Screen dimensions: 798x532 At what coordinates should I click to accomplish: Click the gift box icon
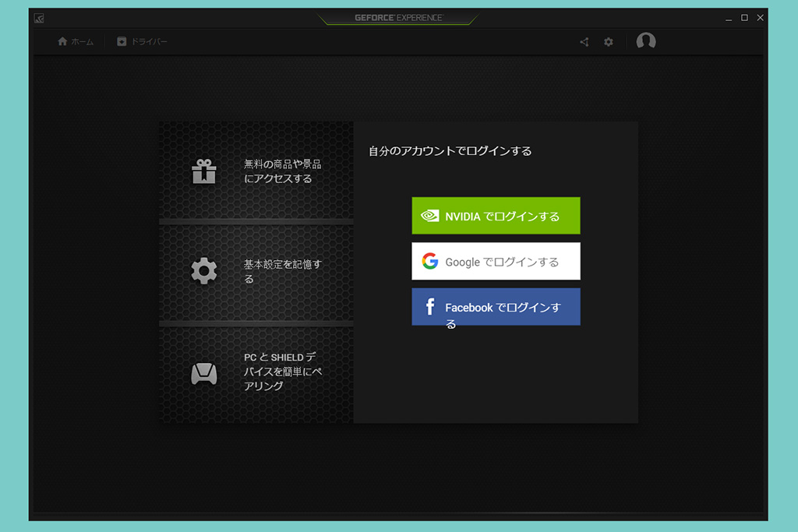(203, 171)
